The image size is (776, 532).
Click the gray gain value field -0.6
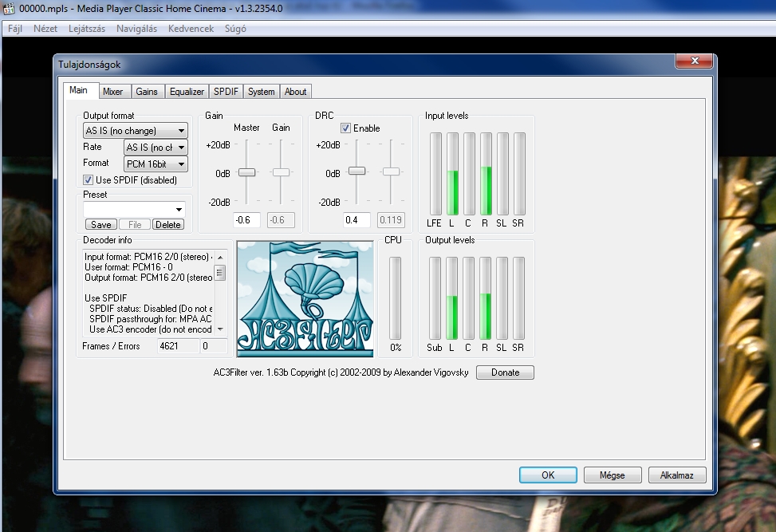pos(281,220)
